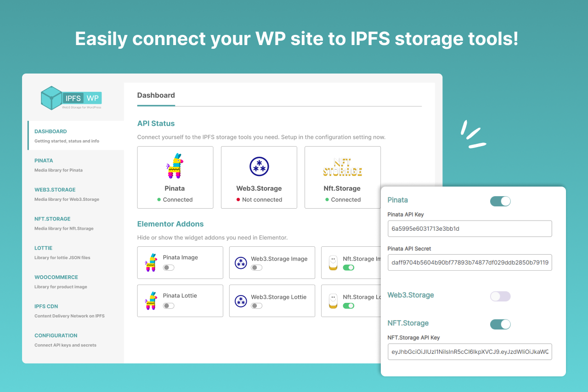The image size is (588, 392).
Task: Click the 'Elementor Addons' section heading
Action: pos(170,224)
